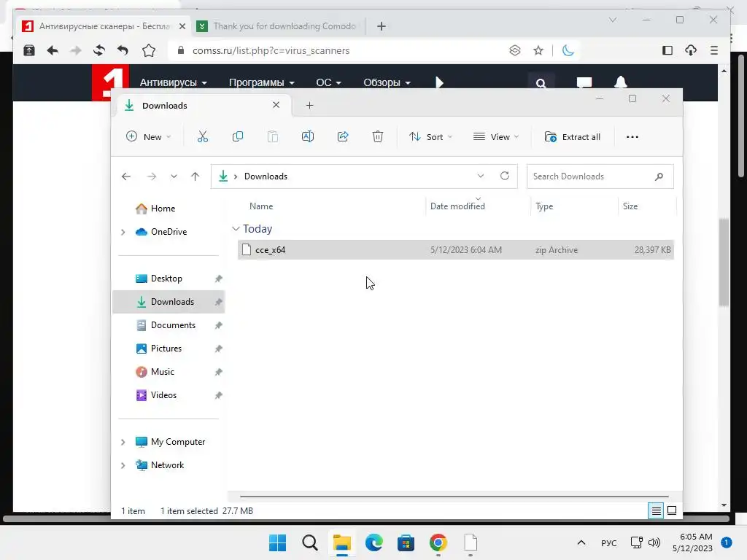
Task: Open Windows Start menu
Action: pos(277,542)
